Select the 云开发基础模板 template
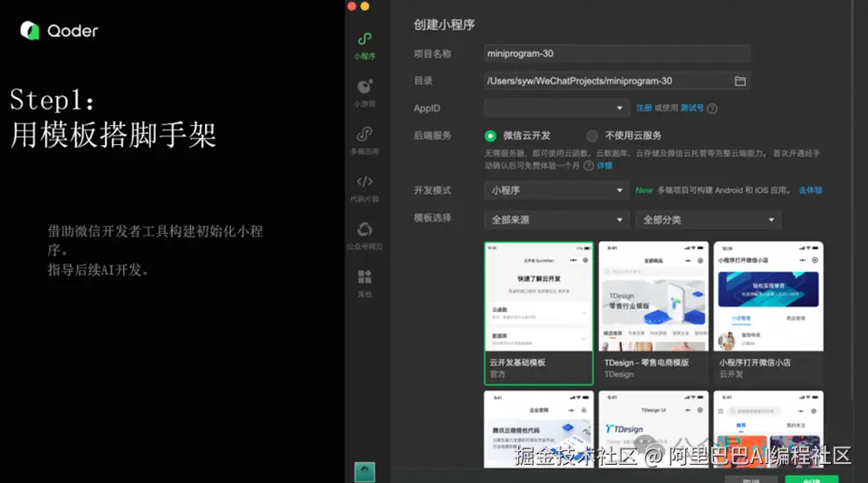The width and height of the screenshot is (868, 483). point(538,313)
